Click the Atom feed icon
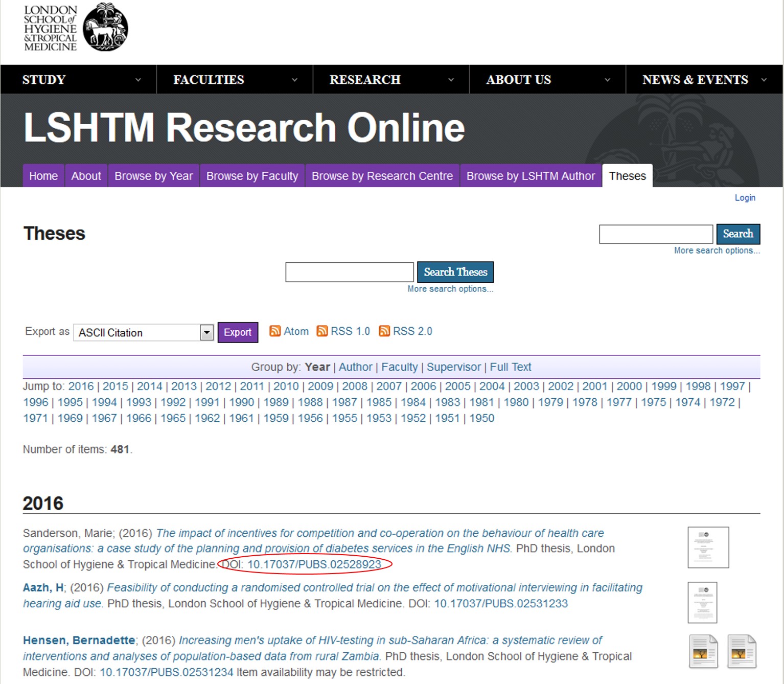Image resolution: width=784 pixels, height=684 pixels. [275, 331]
